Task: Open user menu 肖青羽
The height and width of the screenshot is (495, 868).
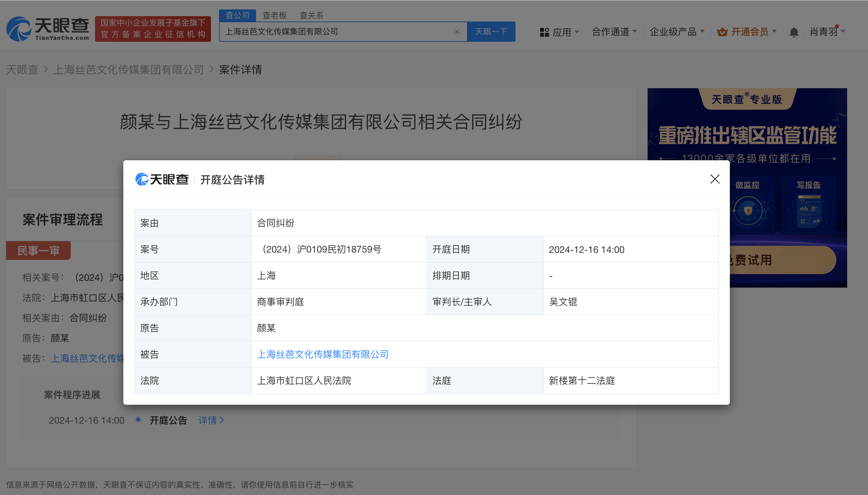Action: tap(827, 32)
